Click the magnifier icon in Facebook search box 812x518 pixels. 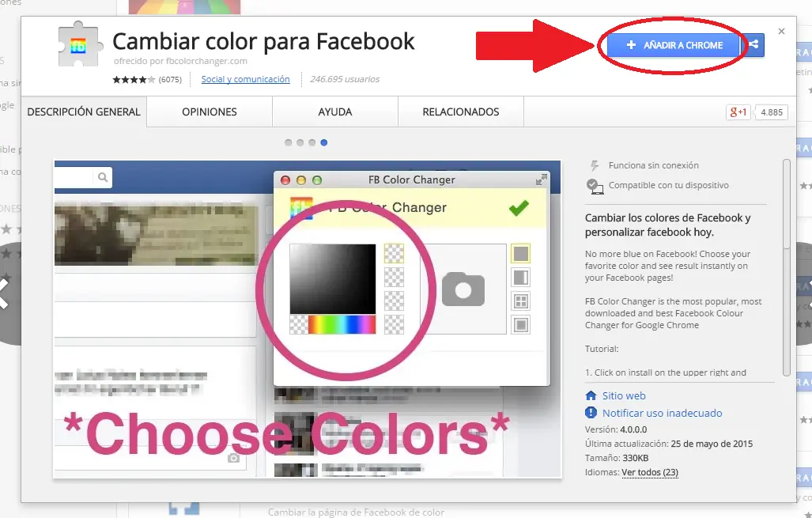103,177
